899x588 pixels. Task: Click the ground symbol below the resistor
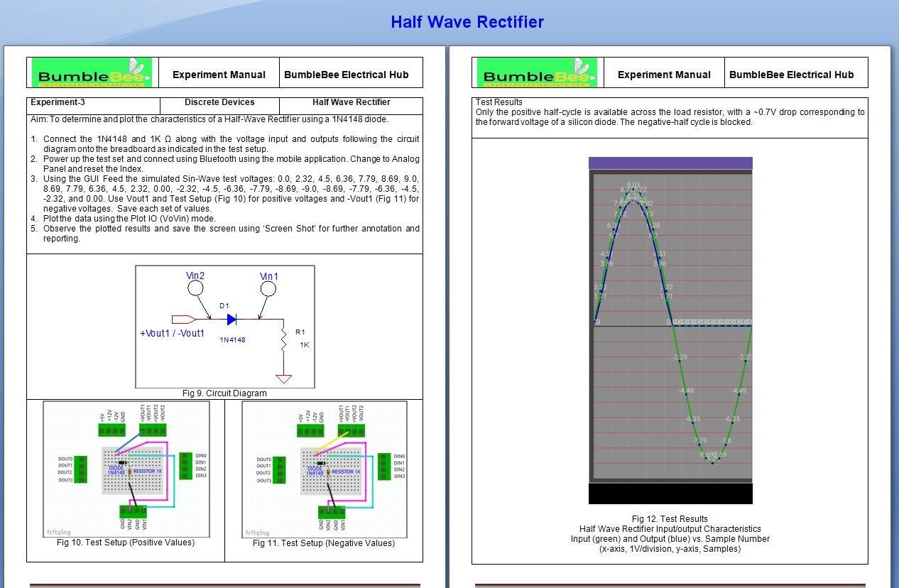tap(283, 379)
